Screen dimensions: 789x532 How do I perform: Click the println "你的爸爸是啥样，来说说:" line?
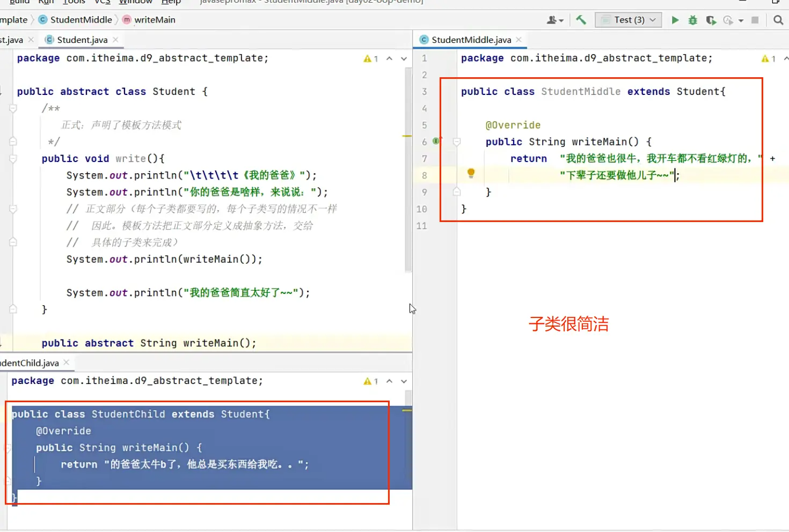coord(197,192)
